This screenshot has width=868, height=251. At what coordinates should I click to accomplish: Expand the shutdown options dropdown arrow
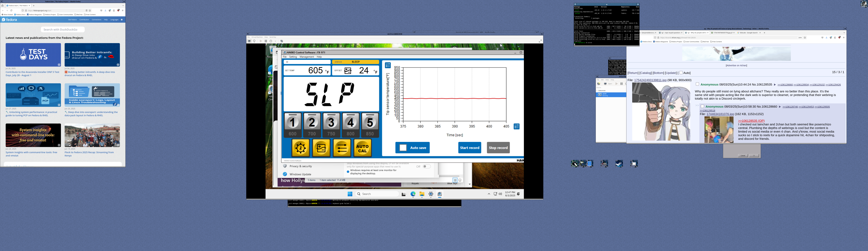coord(275,41)
